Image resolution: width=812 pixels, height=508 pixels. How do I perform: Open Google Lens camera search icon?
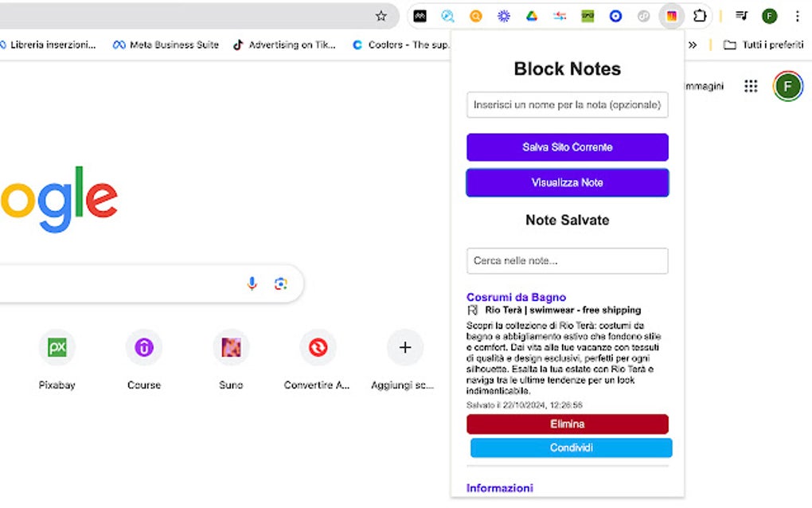click(280, 283)
